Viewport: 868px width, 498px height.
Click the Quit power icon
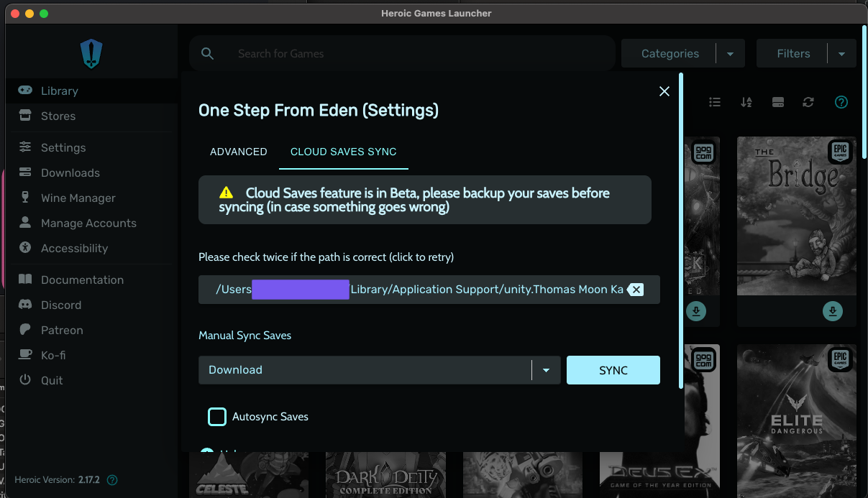pyautogui.click(x=25, y=380)
